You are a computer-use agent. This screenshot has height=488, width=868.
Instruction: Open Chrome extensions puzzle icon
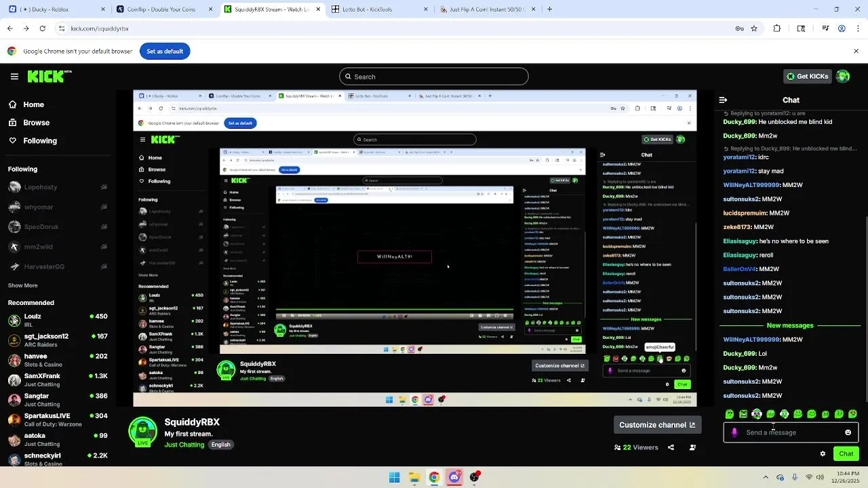(x=777, y=28)
